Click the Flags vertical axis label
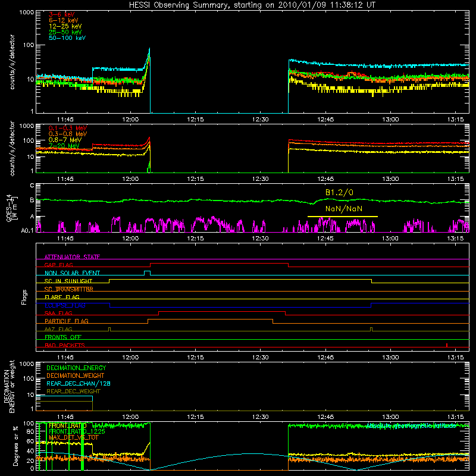 24,297
